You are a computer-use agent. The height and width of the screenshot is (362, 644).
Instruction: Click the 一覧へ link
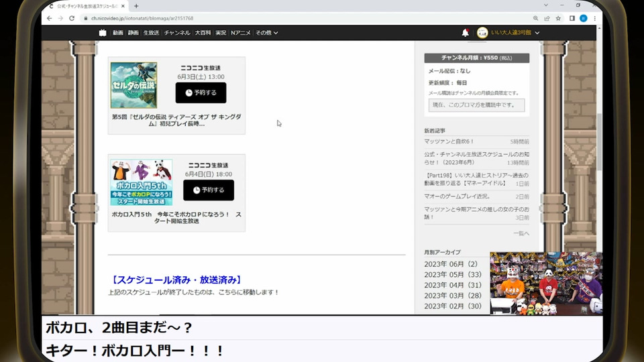(x=521, y=233)
